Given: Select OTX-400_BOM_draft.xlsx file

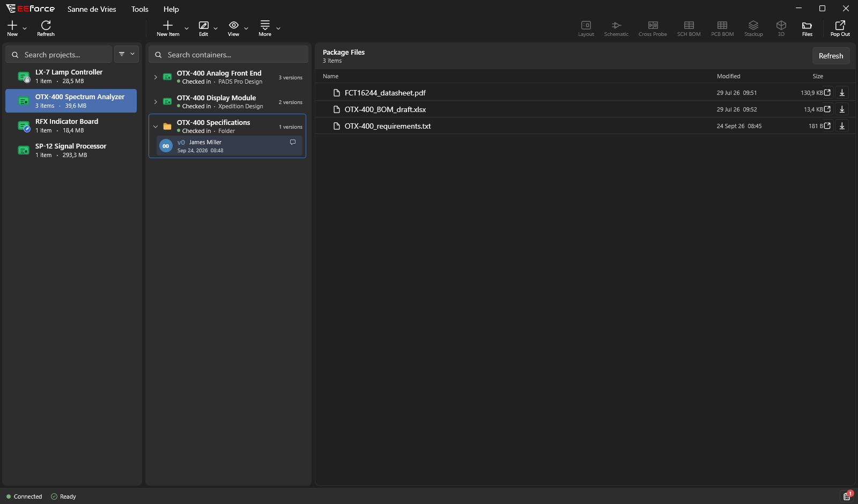Looking at the screenshot, I should (585, 109).
